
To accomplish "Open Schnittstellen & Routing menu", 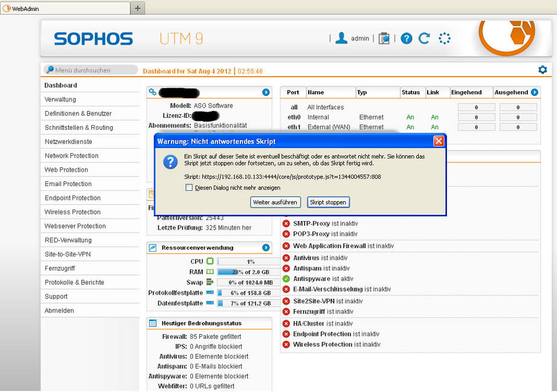I will coord(90,127).
